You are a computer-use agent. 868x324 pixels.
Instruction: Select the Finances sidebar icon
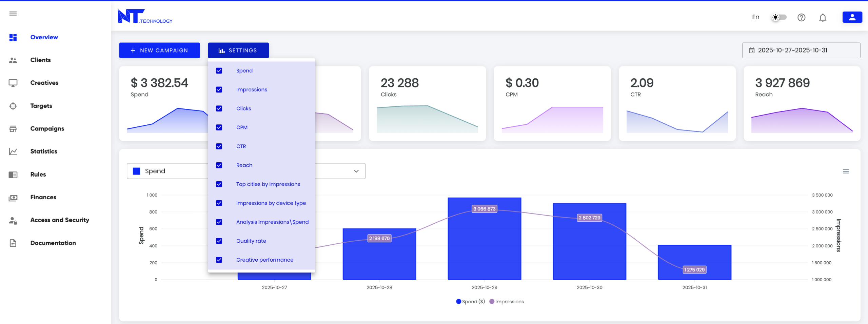pos(13,197)
